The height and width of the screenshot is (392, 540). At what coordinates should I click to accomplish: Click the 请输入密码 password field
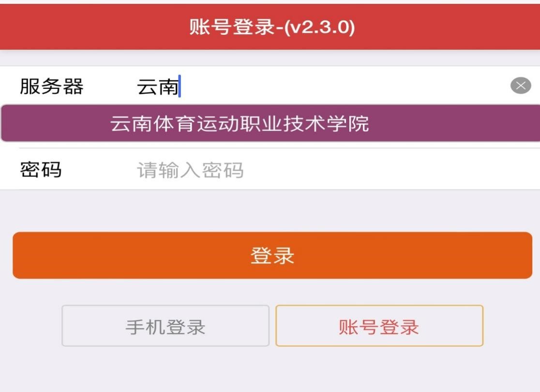click(x=190, y=170)
